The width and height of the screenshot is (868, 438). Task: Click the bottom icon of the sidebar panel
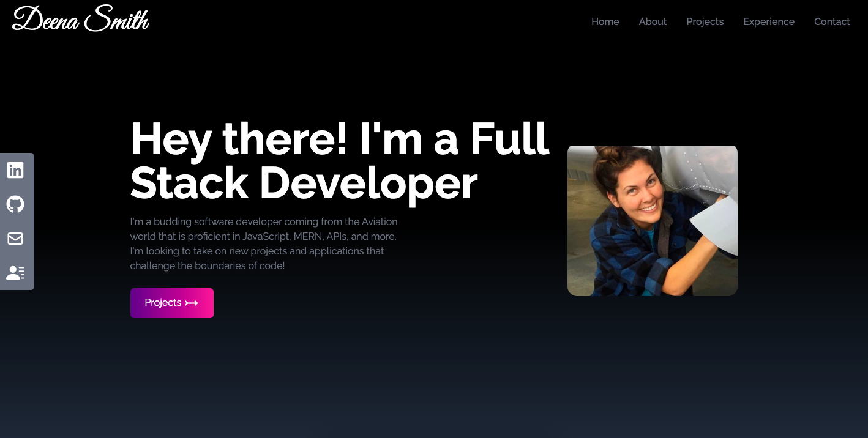pyautogui.click(x=15, y=273)
